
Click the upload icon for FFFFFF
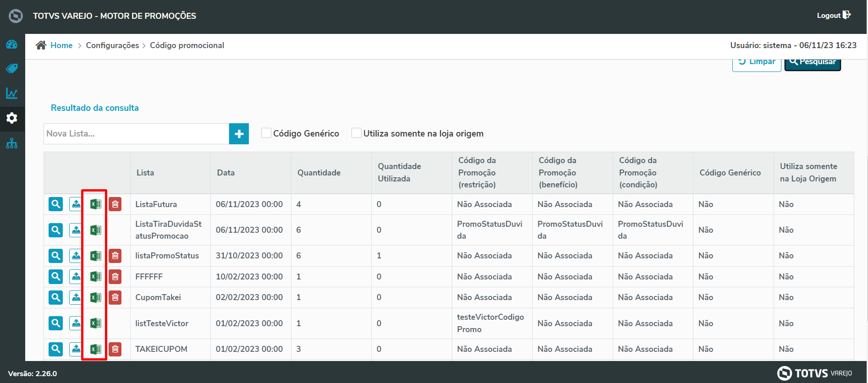pyautogui.click(x=76, y=276)
